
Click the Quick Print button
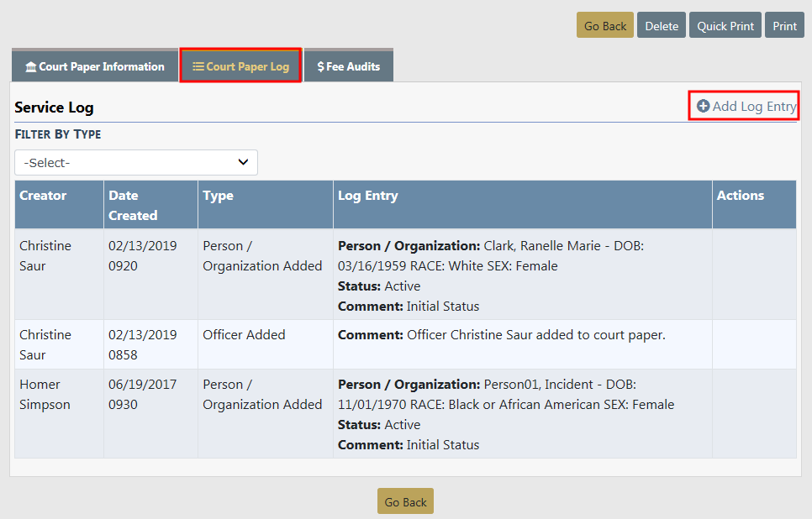click(725, 26)
